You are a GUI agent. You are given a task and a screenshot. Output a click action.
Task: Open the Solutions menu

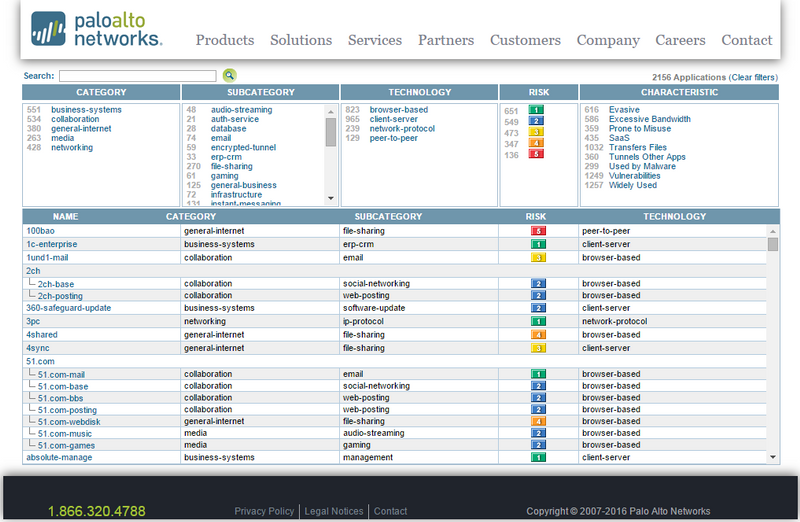301,41
